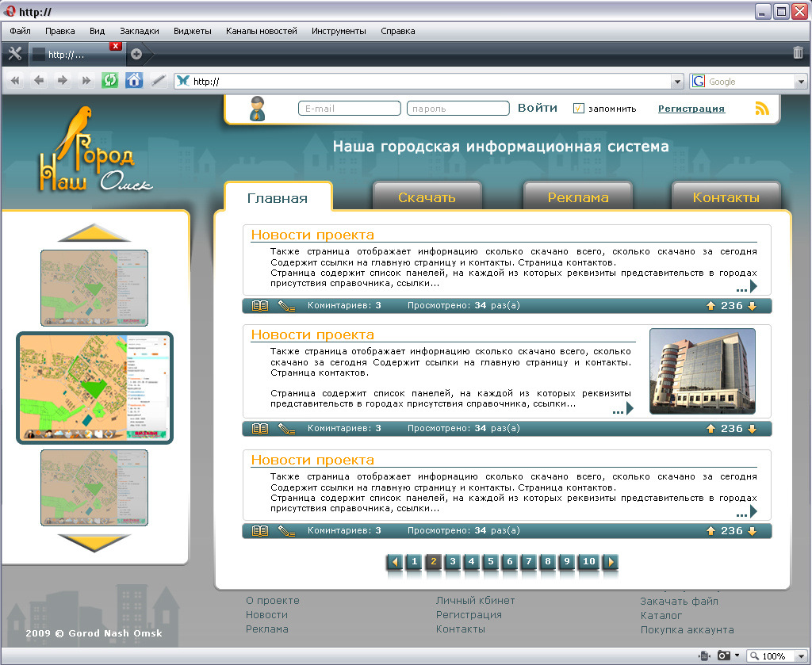This screenshot has width=812, height=665.
Task: Close the http:// browser tab
Action: (x=116, y=46)
